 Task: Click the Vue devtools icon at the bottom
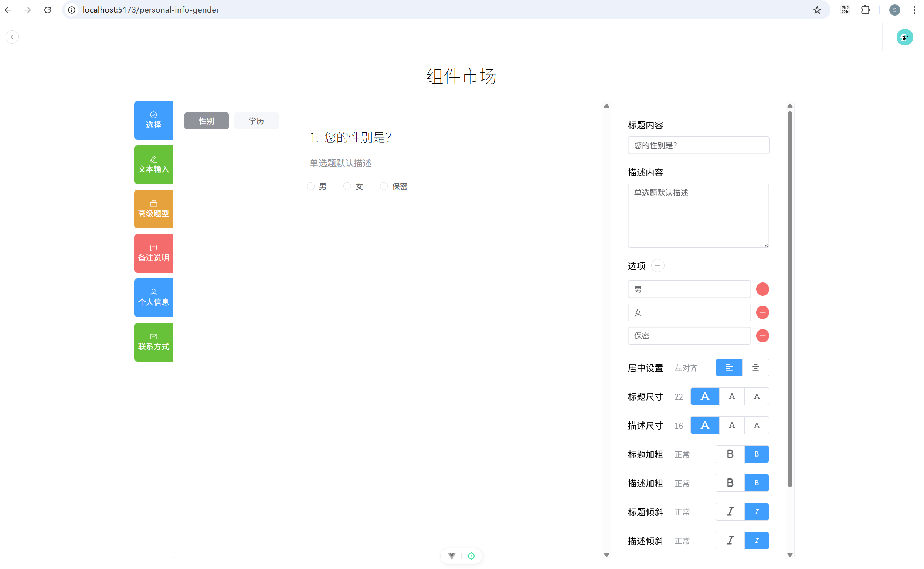[452, 556]
